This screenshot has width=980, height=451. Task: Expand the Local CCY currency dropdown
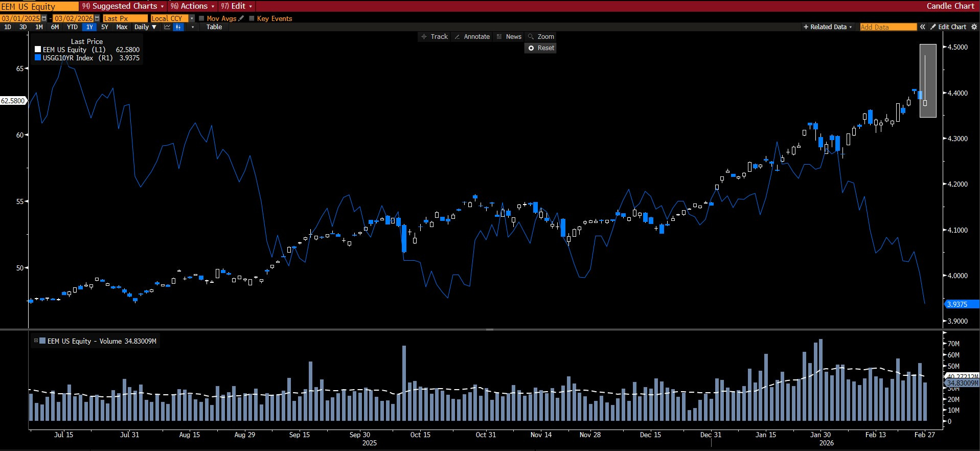pos(192,18)
